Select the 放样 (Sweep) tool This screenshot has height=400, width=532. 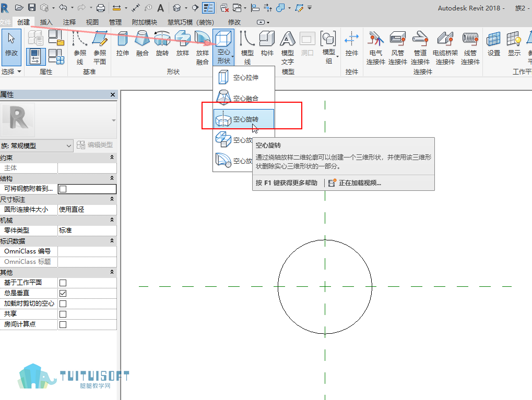coord(183,43)
